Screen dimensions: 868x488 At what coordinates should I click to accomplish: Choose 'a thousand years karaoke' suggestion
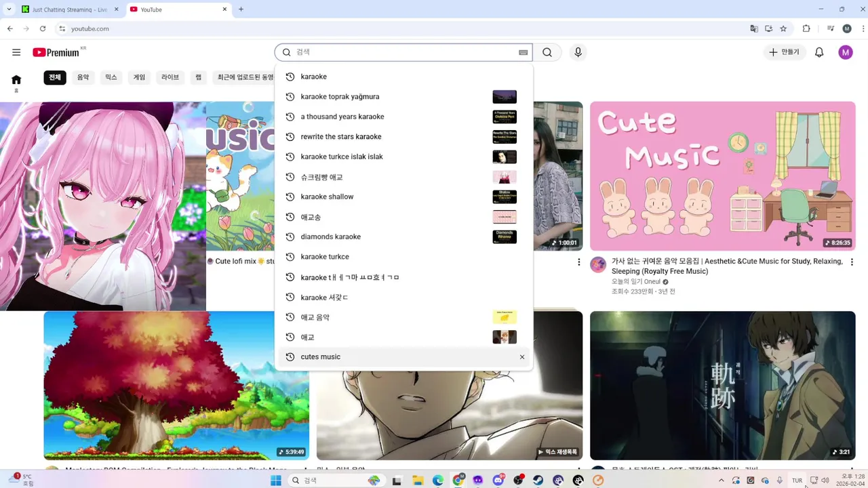[403, 117]
